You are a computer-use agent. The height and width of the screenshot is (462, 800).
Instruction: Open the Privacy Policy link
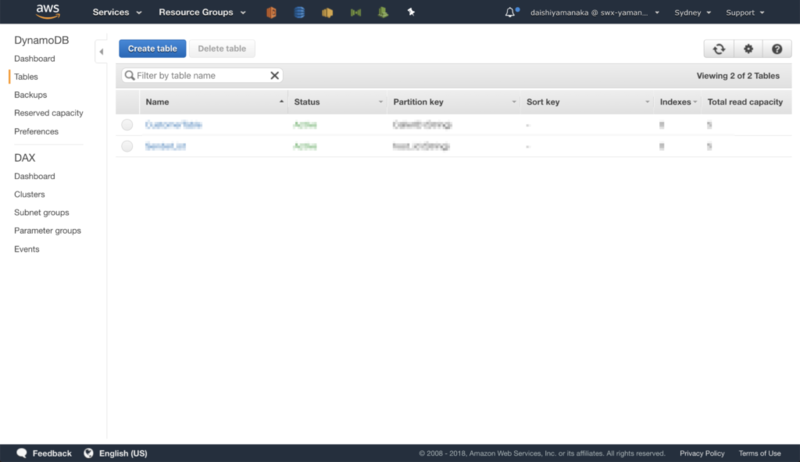click(702, 453)
